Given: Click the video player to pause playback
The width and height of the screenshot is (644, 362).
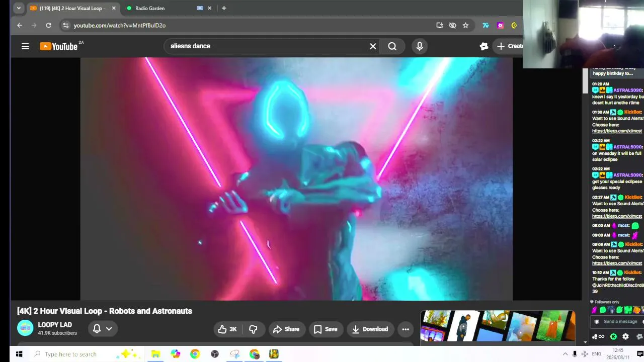Looking at the screenshot, I should pos(296,178).
